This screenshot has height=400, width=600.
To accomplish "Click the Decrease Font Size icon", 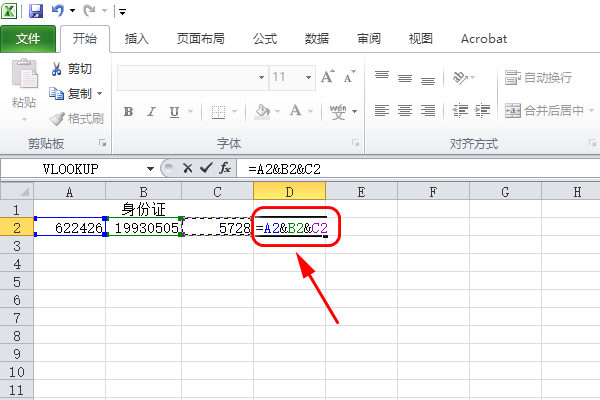I will tap(349, 77).
